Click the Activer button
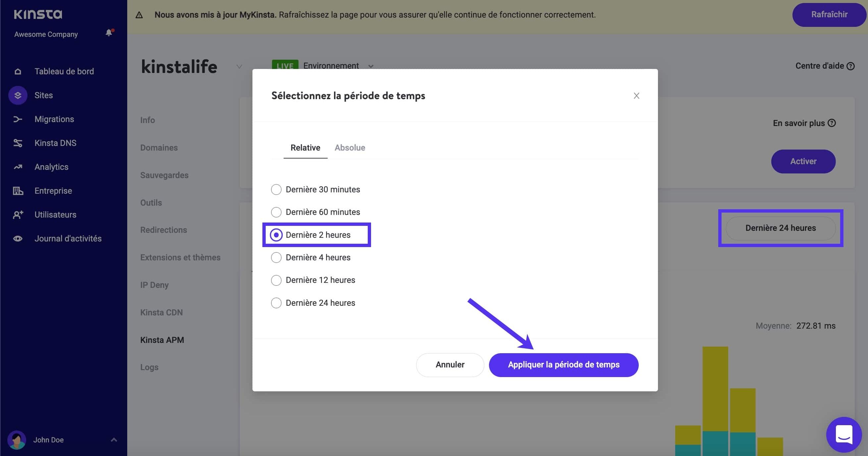 click(x=803, y=162)
